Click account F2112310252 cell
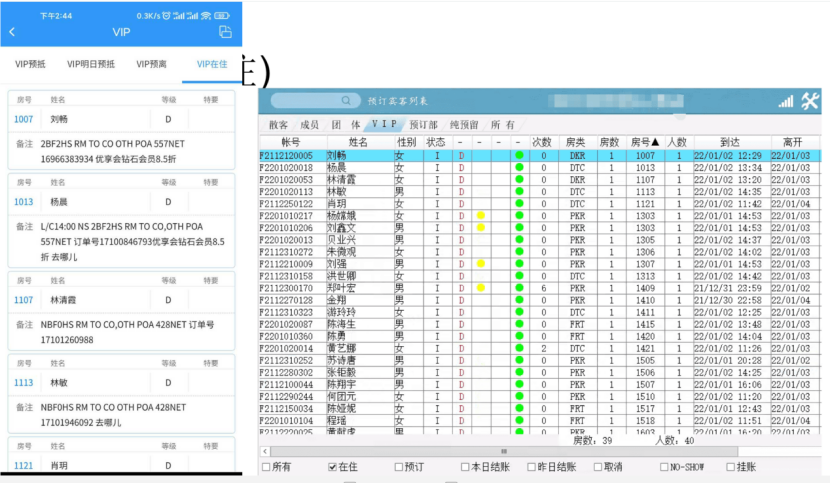The image size is (830, 484). [x=286, y=361]
